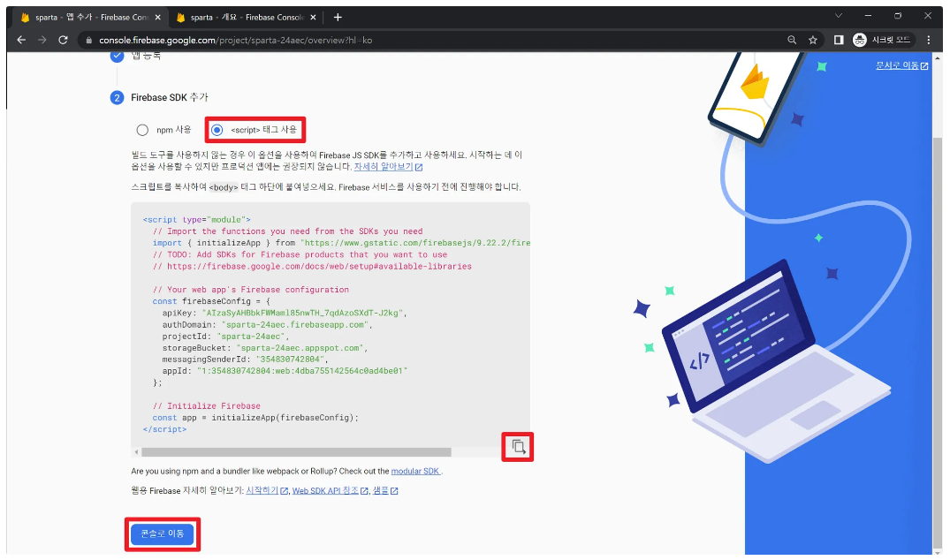Click the initializeApp(firebaseConfig) line
The height and width of the screenshot is (560, 950).
tap(255, 418)
